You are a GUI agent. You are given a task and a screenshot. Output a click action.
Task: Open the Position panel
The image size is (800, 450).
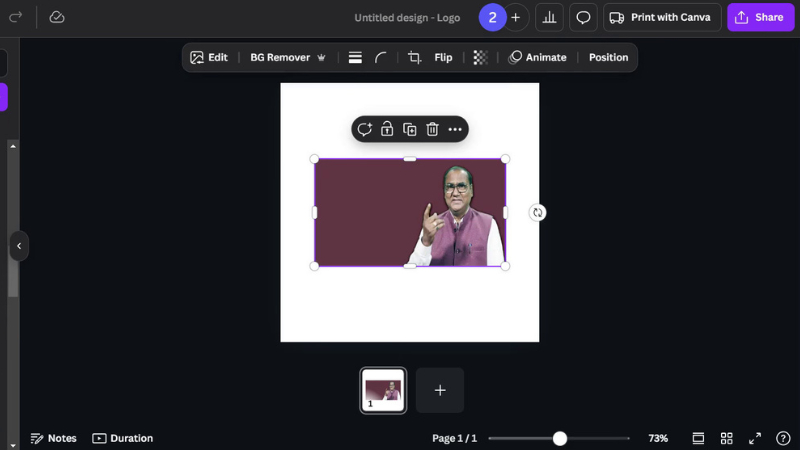pyautogui.click(x=608, y=58)
